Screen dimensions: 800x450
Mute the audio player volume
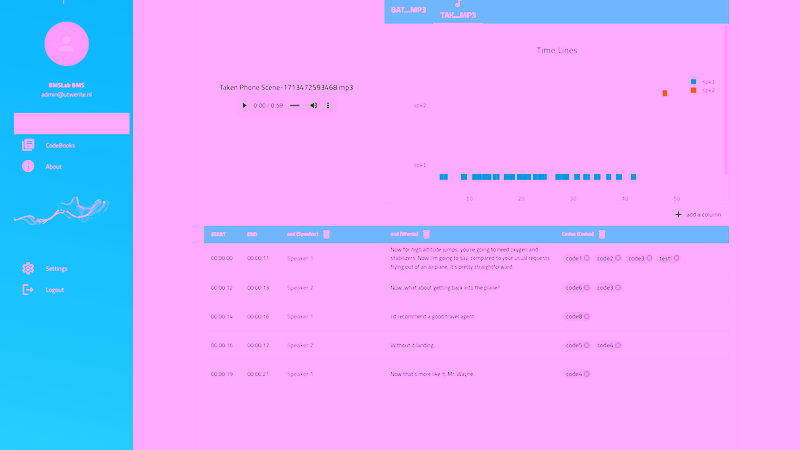(x=313, y=106)
